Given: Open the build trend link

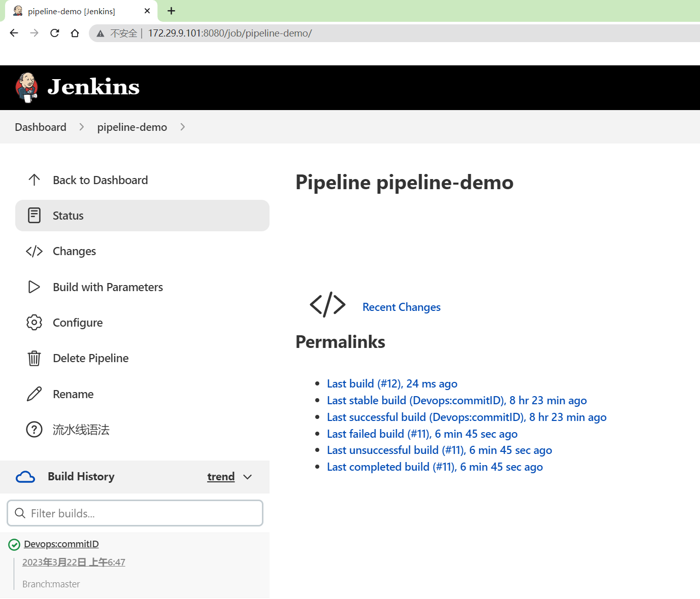Looking at the screenshot, I should point(221,477).
